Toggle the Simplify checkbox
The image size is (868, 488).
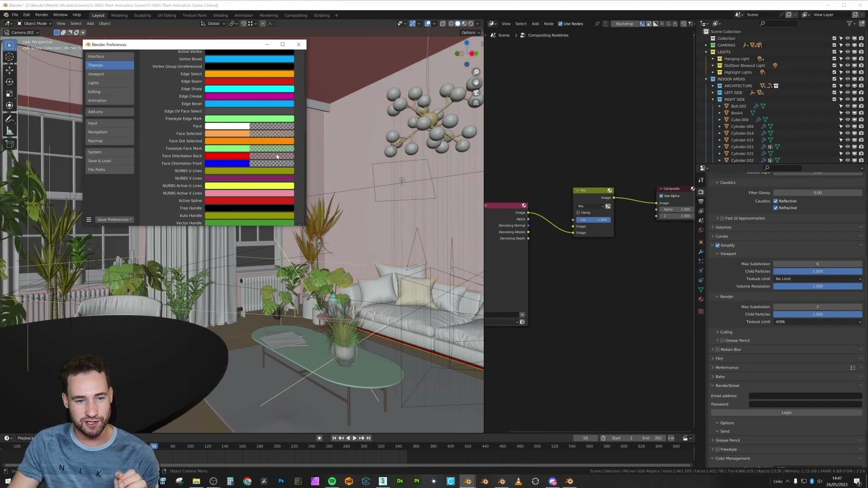(x=717, y=245)
